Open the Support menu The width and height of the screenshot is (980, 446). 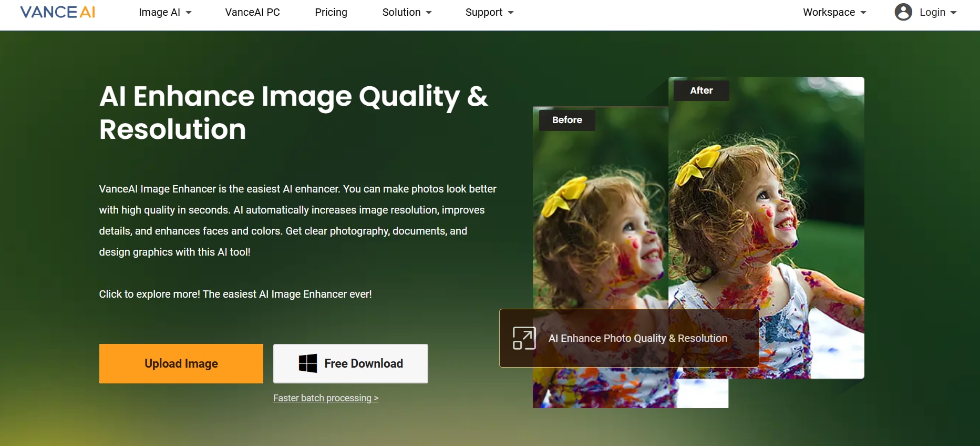(489, 12)
